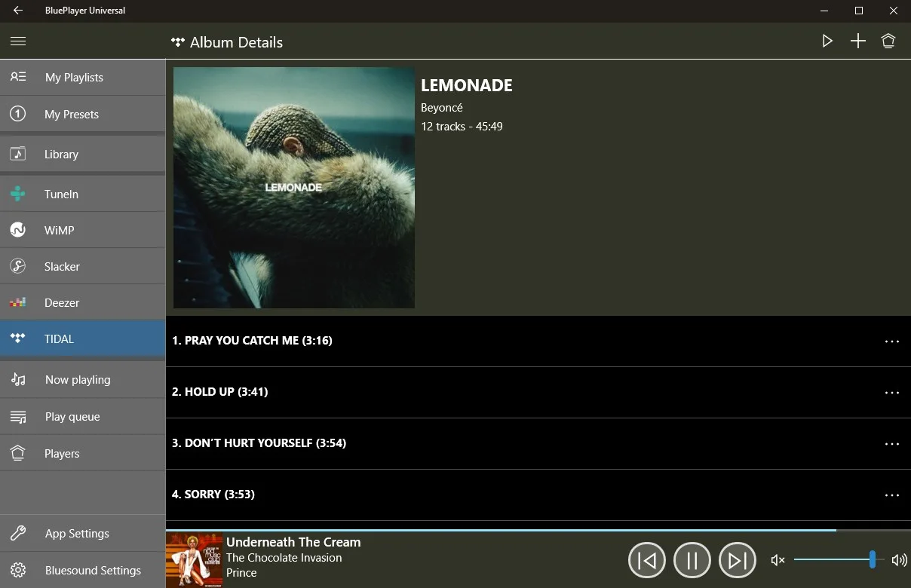Open the My Playlists section

[x=82, y=77]
